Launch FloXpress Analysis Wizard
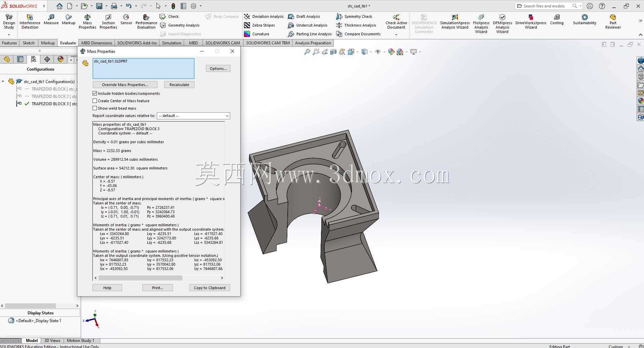The image size is (644, 348). 481,24
